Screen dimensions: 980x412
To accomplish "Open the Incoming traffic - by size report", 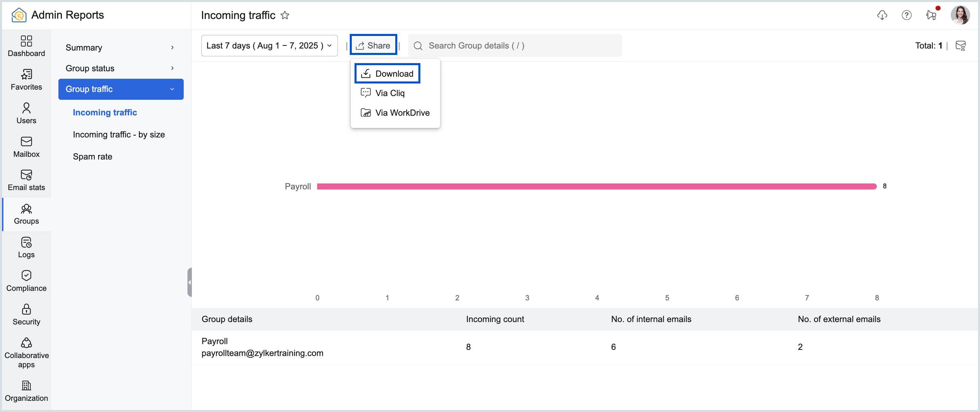I will [119, 134].
